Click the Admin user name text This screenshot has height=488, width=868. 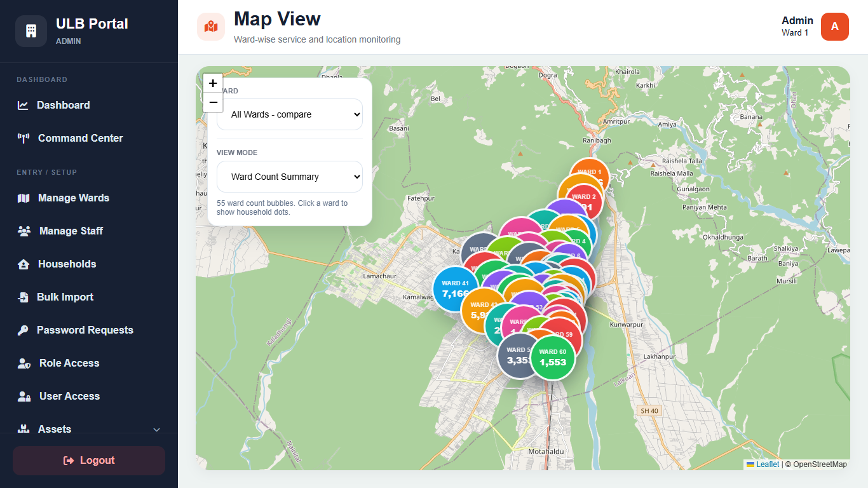pos(797,20)
